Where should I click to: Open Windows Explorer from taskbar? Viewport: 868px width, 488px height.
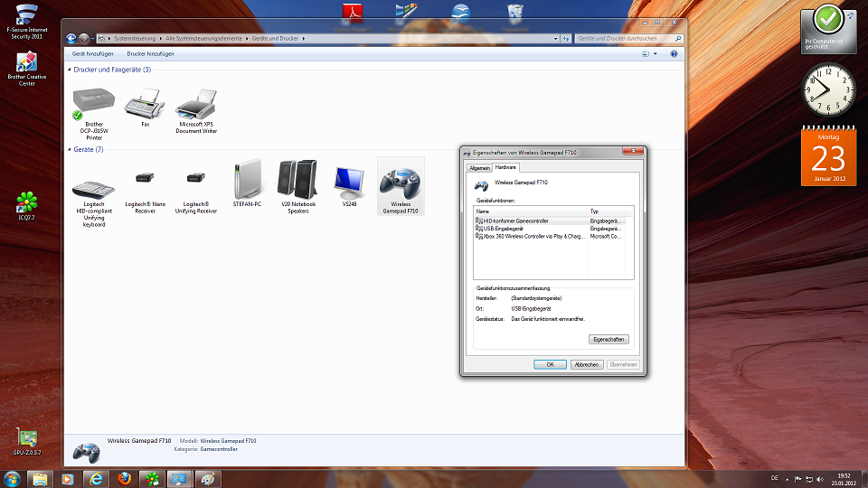tap(39, 479)
